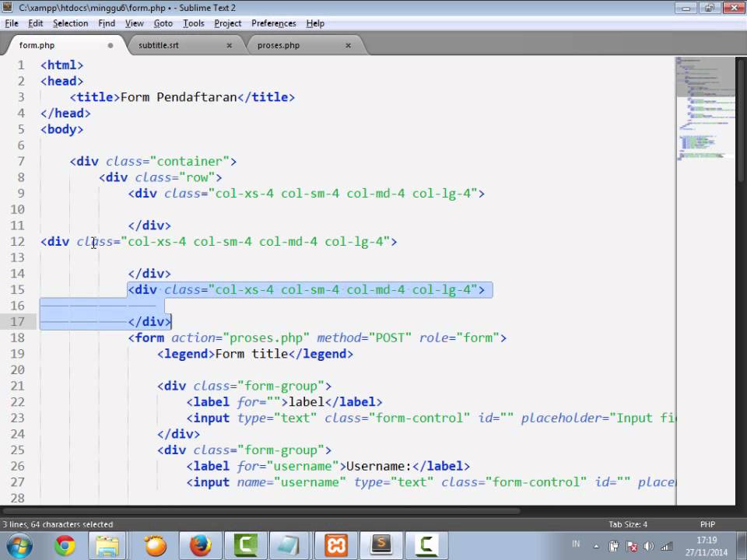
Task: Click the power plug tray icon
Action: [x=614, y=546]
